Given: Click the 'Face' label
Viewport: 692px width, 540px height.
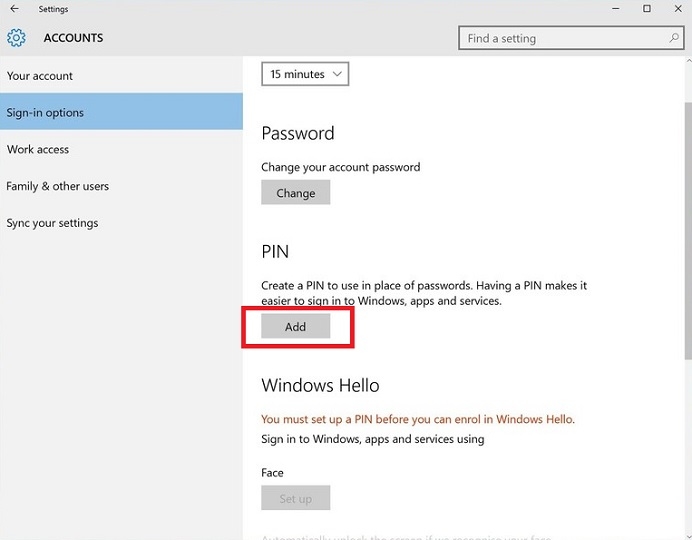Looking at the screenshot, I should pos(272,472).
